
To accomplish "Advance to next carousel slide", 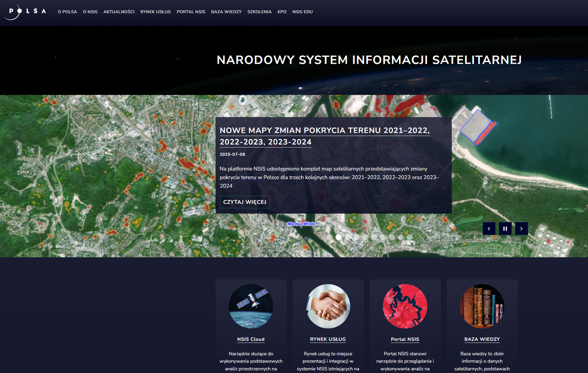I will tap(521, 229).
